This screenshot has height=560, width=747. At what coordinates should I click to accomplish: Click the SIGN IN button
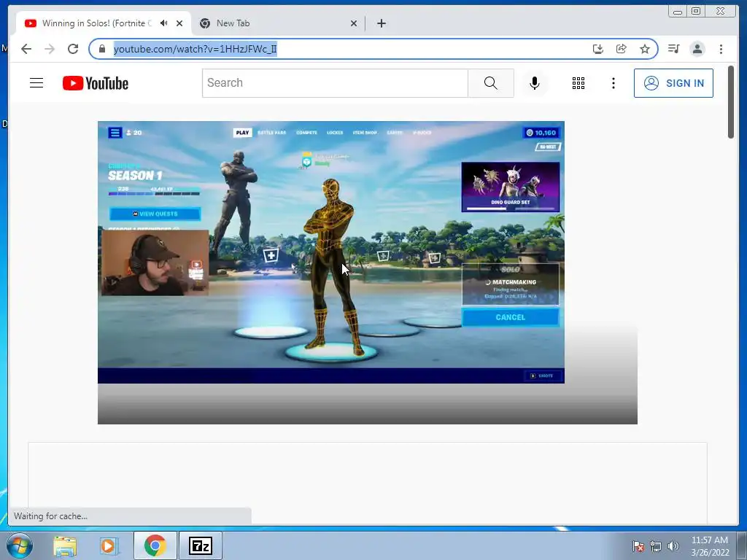tap(673, 83)
